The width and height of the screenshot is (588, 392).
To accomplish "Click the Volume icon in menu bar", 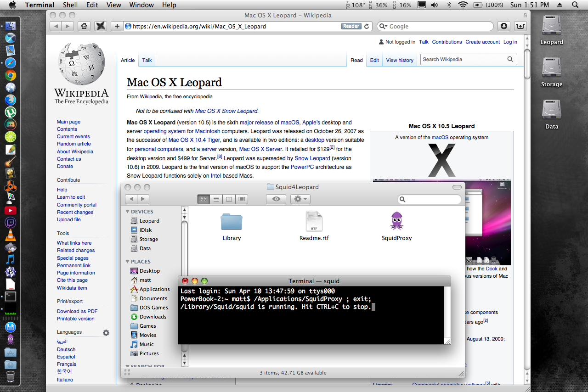I will click(x=434, y=5).
